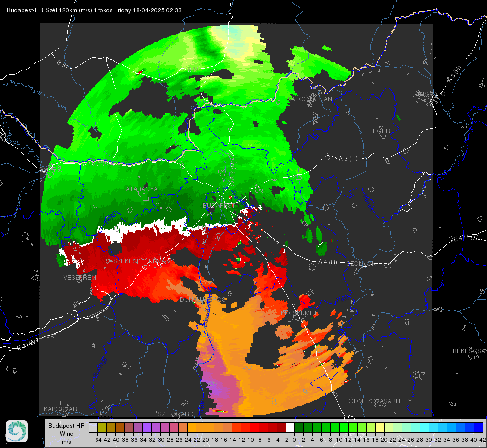Select the olive swatch between -64 and -42

pos(102,428)
